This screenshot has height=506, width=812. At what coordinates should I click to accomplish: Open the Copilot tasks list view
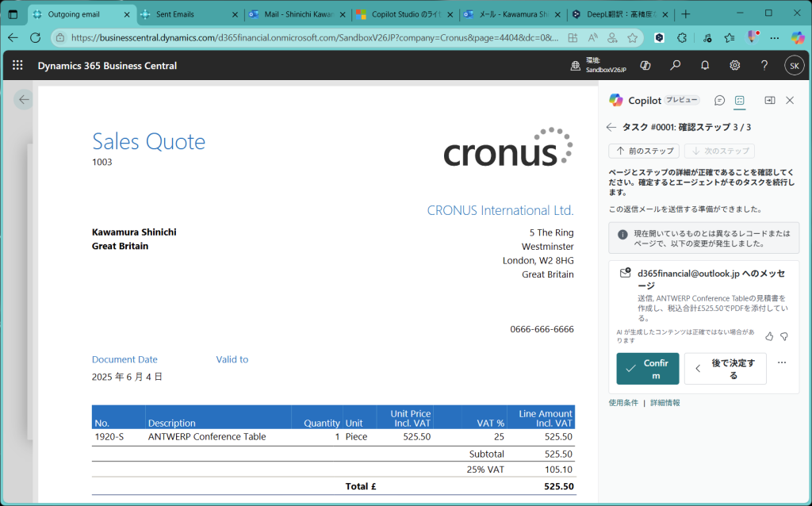pos(740,101)
